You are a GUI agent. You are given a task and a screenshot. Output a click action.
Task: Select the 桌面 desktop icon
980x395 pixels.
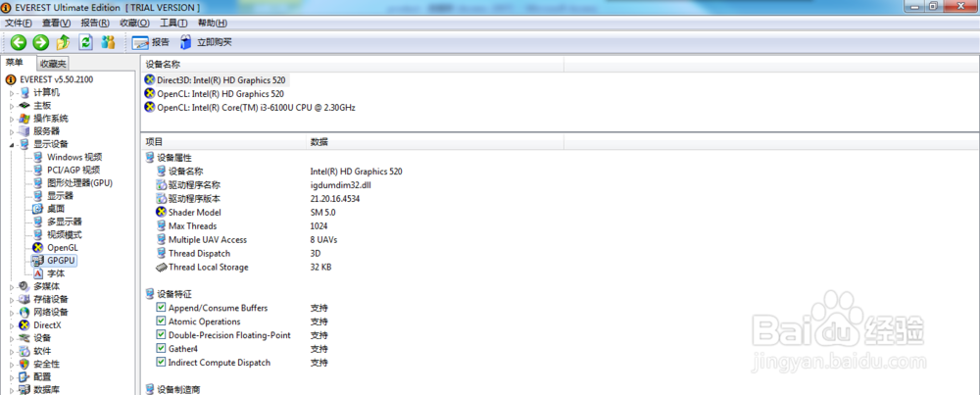click(x=38, y=209)
